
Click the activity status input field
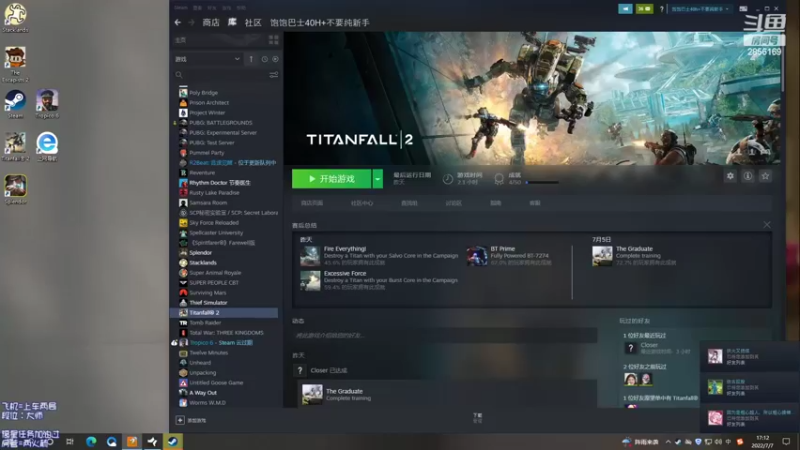click(444, 335)
